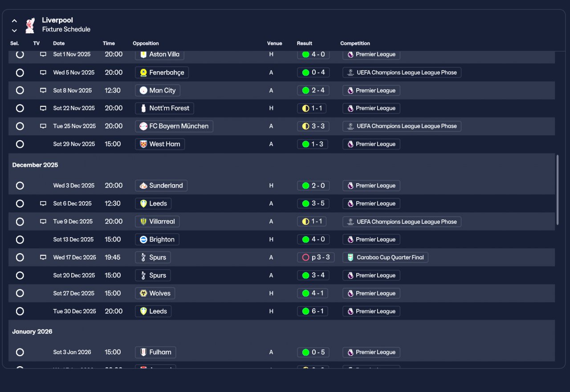570x392 pixels.
Task: Sort fixtures by the Date column header
Action: [x=59, y=43]
